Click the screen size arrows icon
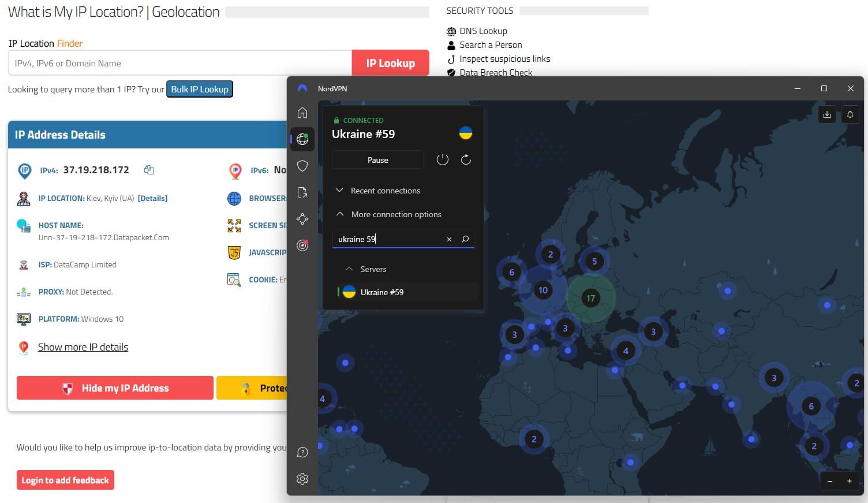 click(x=234, y=226)
